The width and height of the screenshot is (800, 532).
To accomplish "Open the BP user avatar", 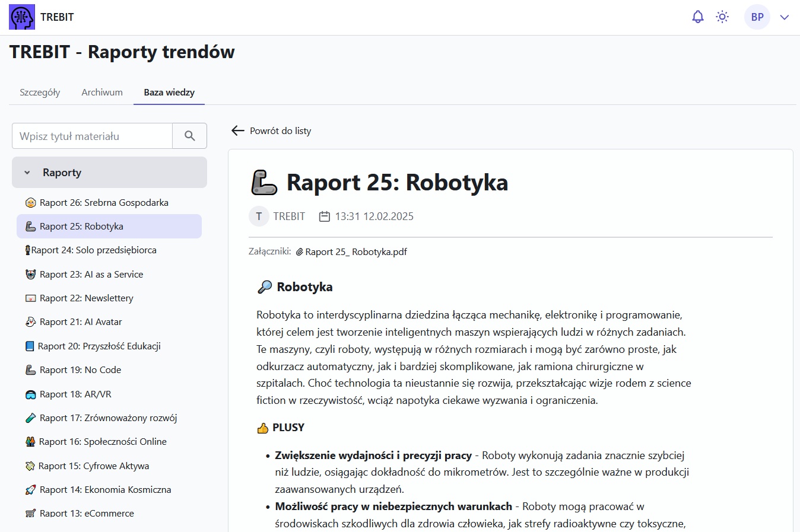I will click(x=757, y=17).
